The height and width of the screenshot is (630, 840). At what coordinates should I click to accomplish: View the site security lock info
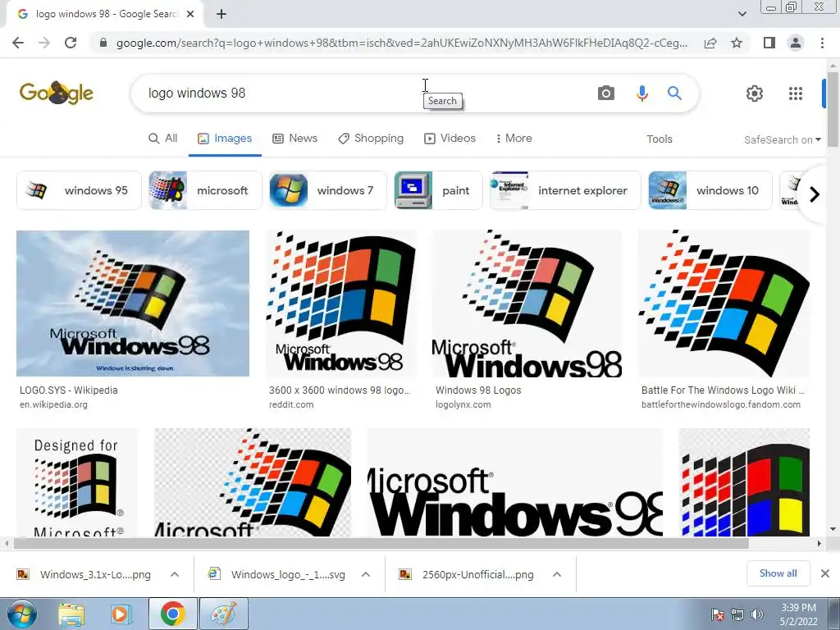point(103,43)
